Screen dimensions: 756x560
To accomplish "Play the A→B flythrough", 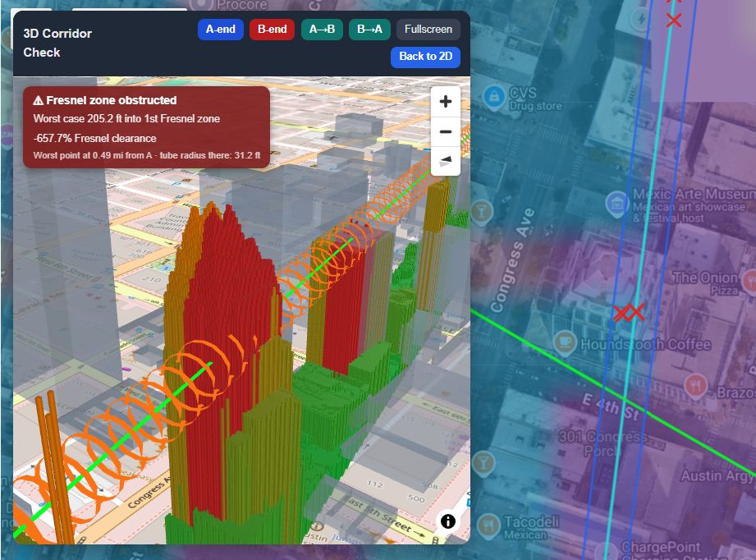I will tap(322, 30).
